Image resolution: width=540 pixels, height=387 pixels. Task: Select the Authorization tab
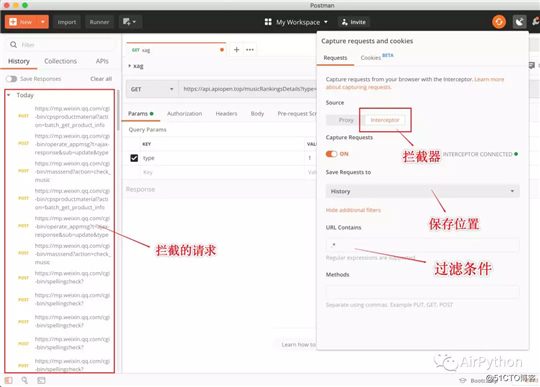185,114
